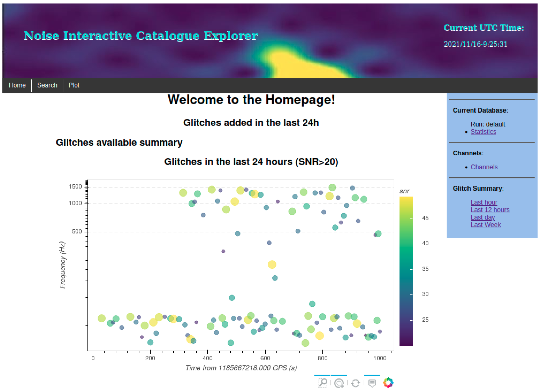Open the Home menu item
The height and width of the screenshot is (392, 540).
coord(17,85)
